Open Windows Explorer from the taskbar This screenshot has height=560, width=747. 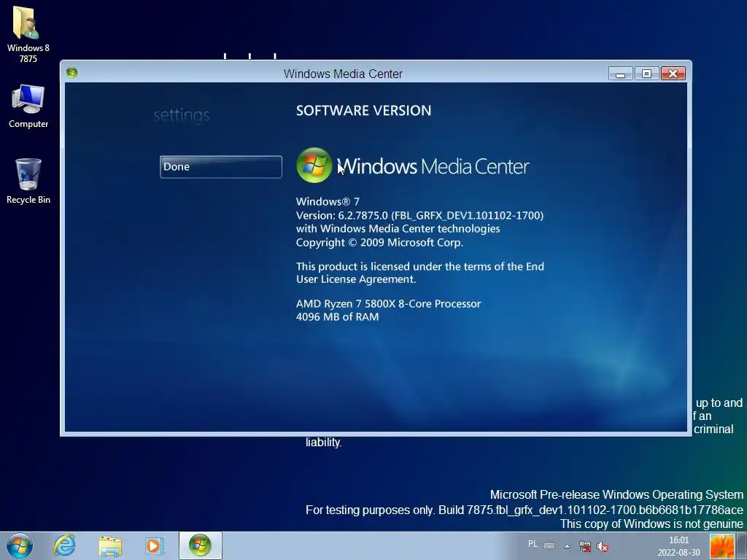pyautogui.click(x=110, y=545)
